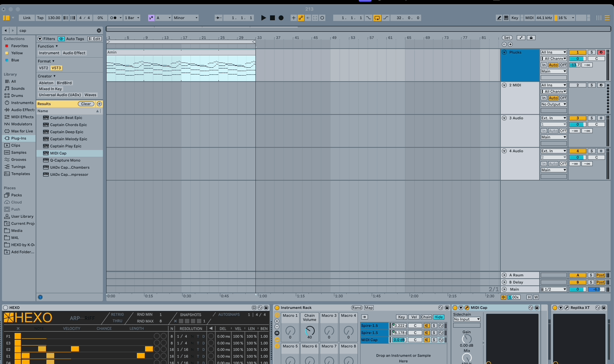Open Samples in the browser Library

click(19, 153)
